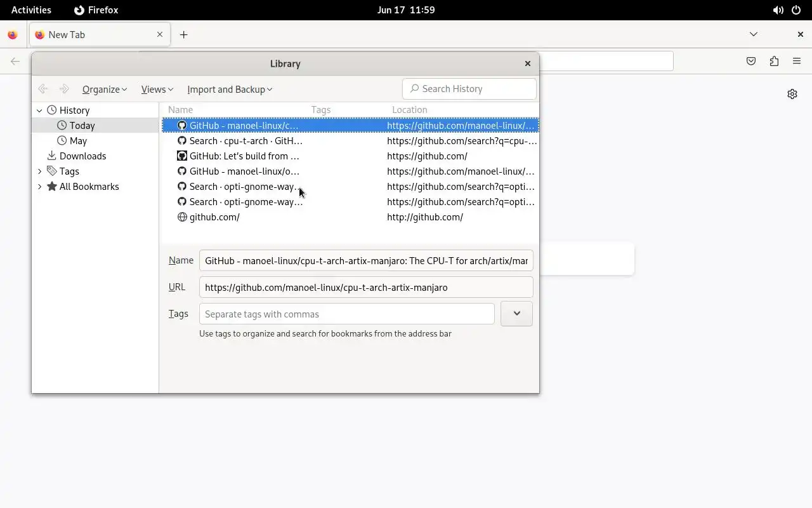Image resolution: width=812 pixels, height=508 pixels.
Task: Click the Firefox View icon
Action: 13,35
